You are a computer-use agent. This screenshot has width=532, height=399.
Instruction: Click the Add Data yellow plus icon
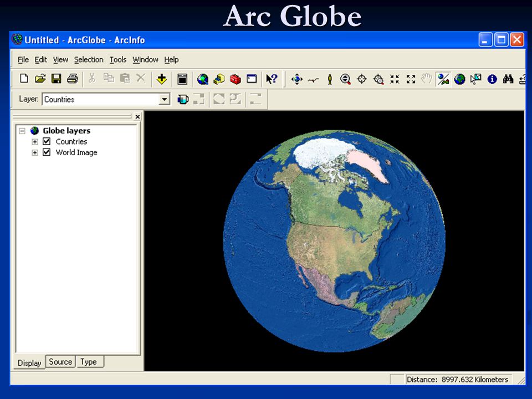(x=161, y=79)
